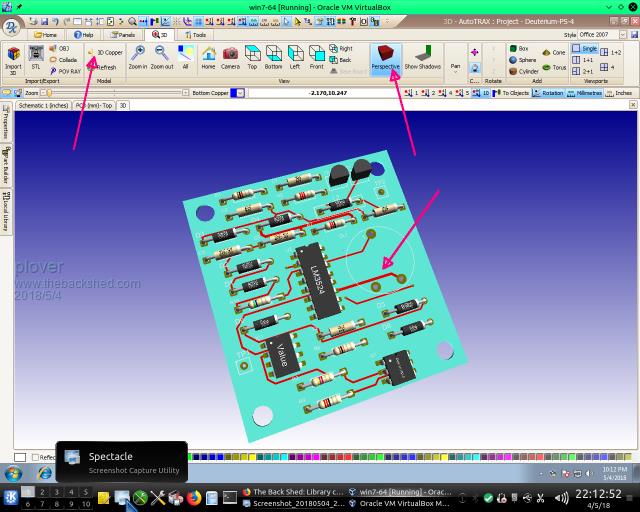Click the Zoom in magnifier

coord(138,57)
